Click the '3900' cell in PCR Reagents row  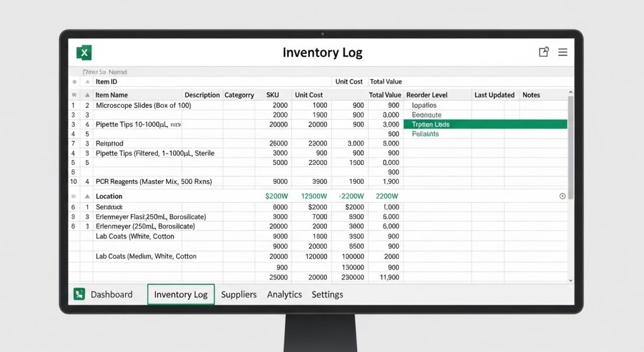coord(319,181)
